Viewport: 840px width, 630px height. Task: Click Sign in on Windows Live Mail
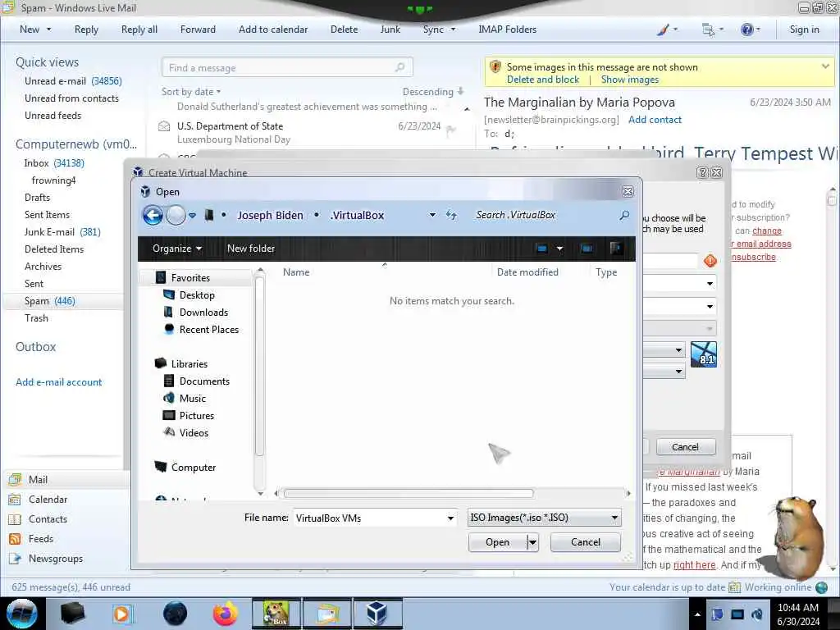click(x=804, y=30)
